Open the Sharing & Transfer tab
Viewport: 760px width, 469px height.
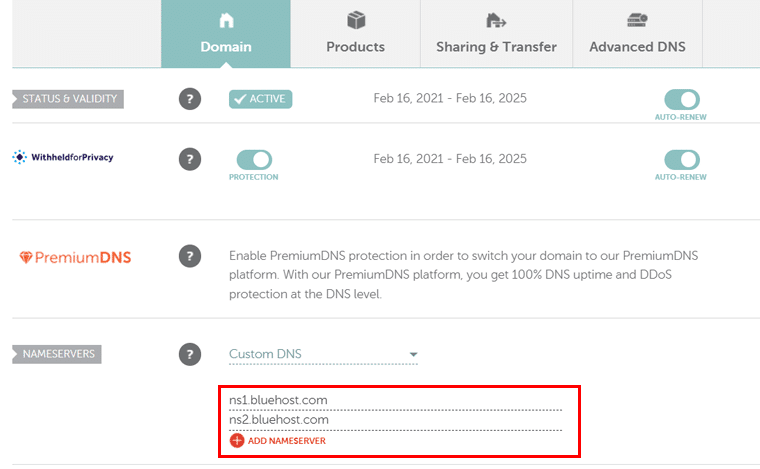tap(496, 33)
